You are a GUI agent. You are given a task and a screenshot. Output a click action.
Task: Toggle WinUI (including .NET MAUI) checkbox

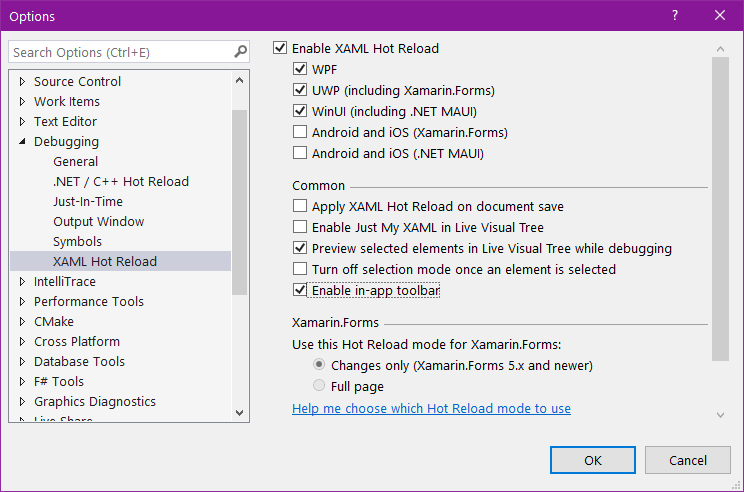[300, 111]
